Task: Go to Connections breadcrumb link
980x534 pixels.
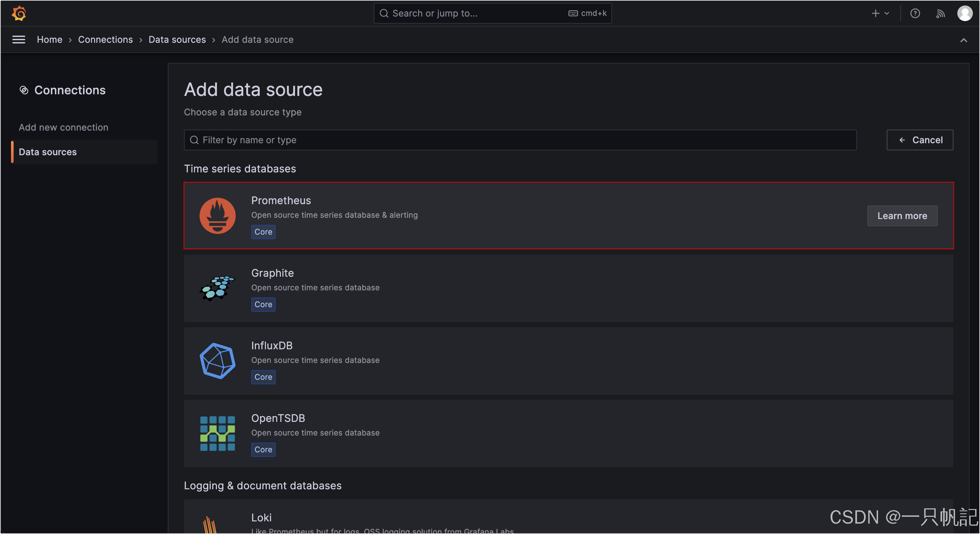Action: 105,40
